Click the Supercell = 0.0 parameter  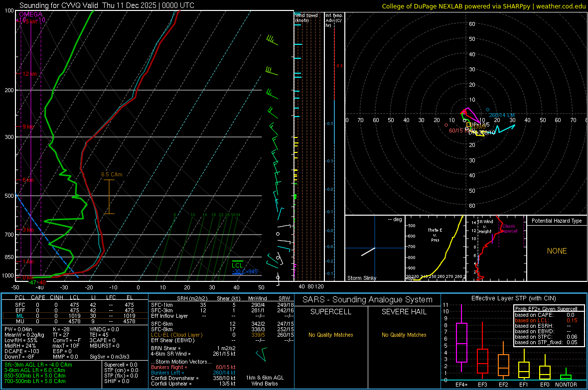pos(121,365)
